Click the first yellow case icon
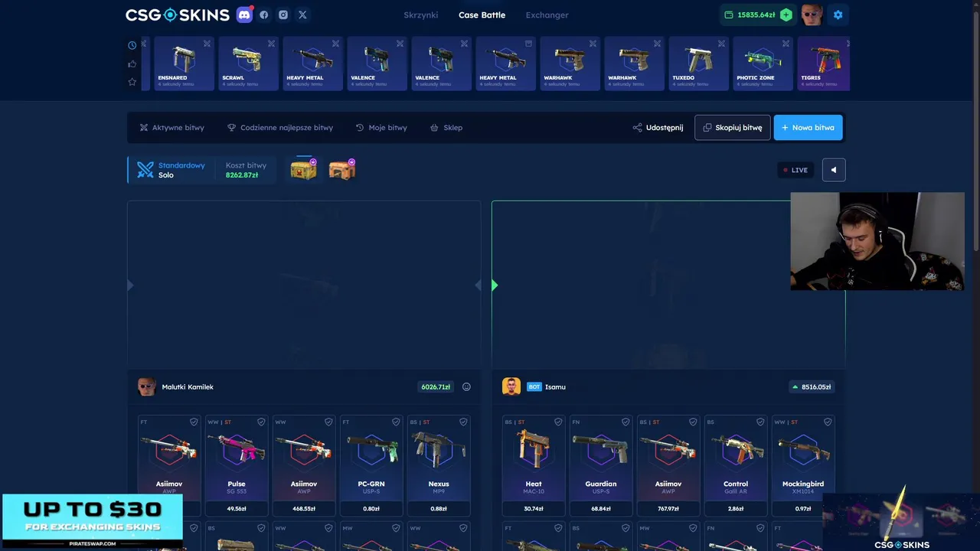This screenshot has width=980, height=551. click(x=303, y=169)
